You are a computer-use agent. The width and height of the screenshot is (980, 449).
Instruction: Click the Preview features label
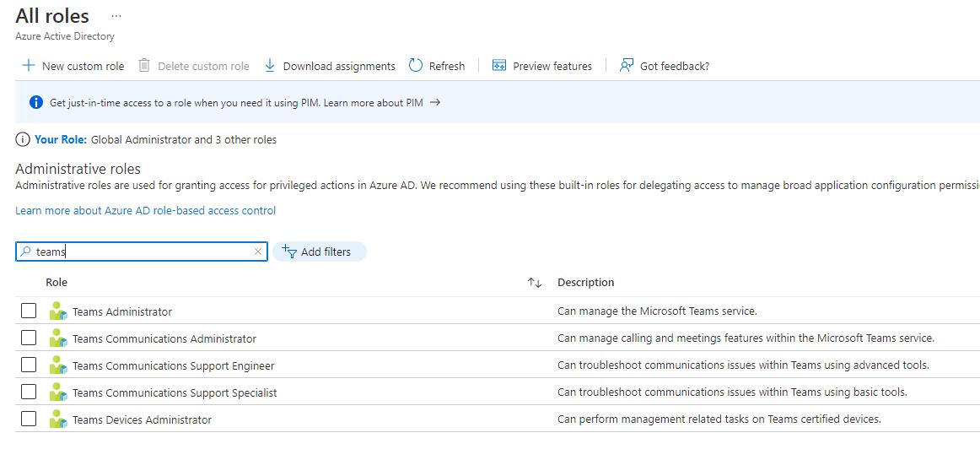(552, 67)
